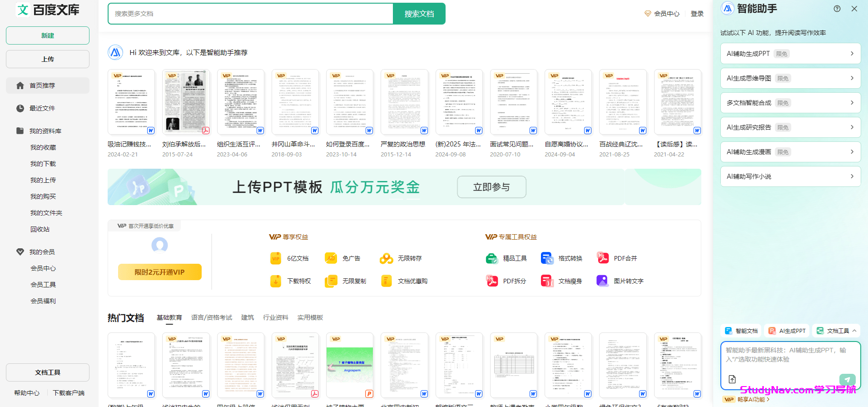Click the AI生成PPT button above chat box

tap(787, 331)
